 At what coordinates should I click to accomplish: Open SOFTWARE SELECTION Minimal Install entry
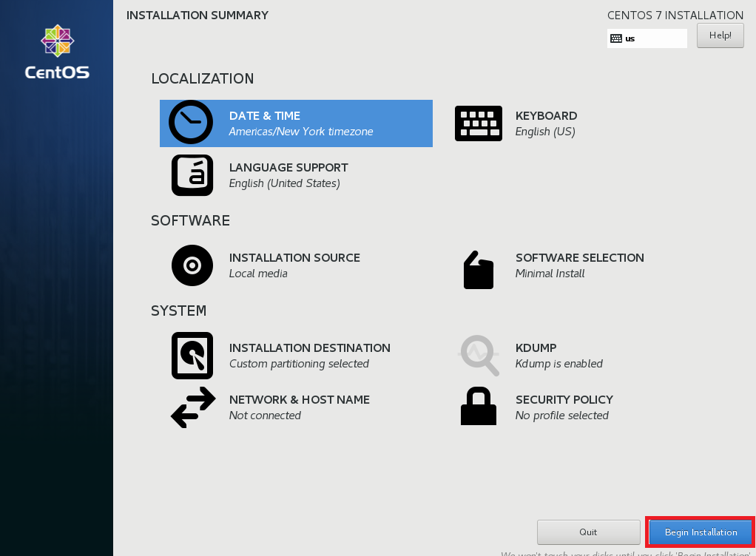[579, 265]
